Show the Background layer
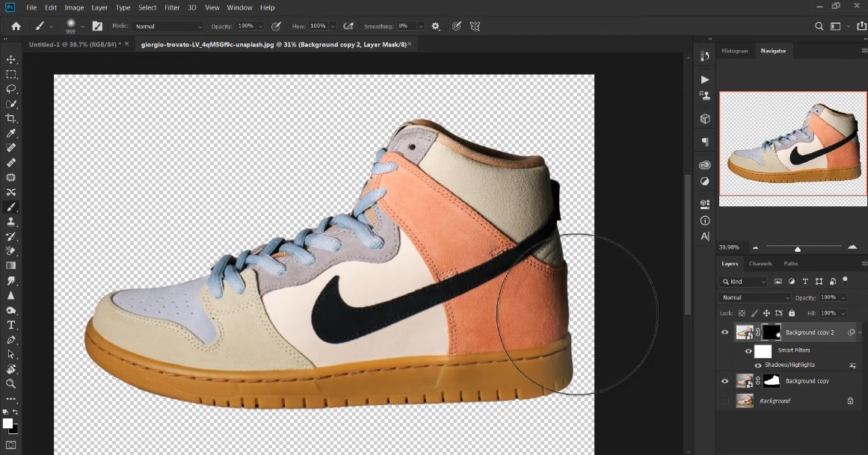Viewport: 868px width, 455px height. pos(724,400)
